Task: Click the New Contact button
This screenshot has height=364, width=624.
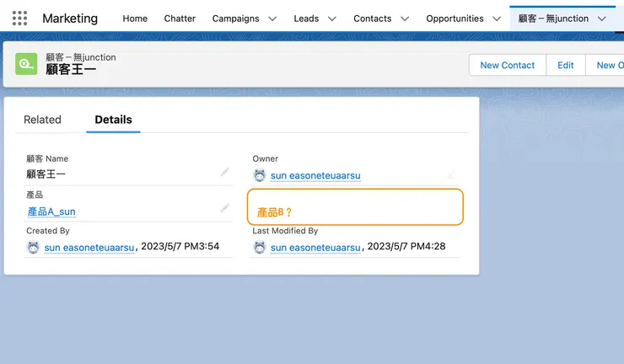Action: (507, 65)
